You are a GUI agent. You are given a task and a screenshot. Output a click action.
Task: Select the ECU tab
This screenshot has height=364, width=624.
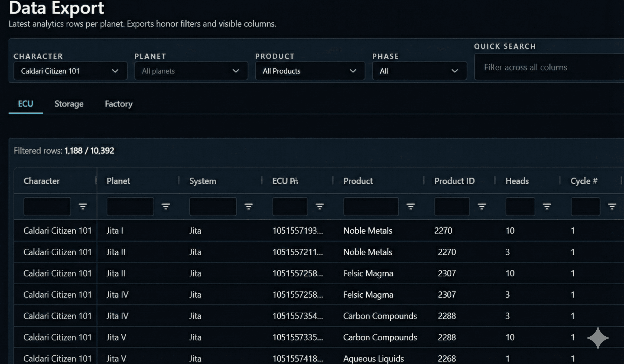[x=26, y=104]
